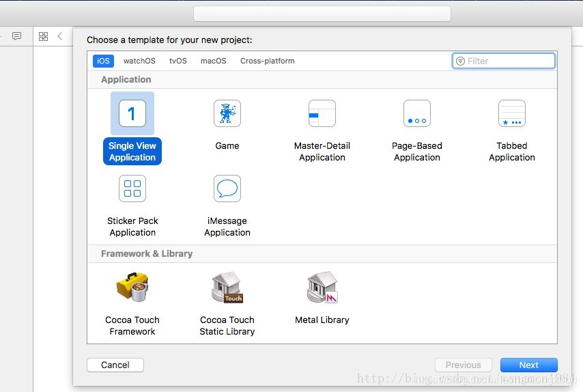Switch to the watchOS platform tab

point(139,61)
